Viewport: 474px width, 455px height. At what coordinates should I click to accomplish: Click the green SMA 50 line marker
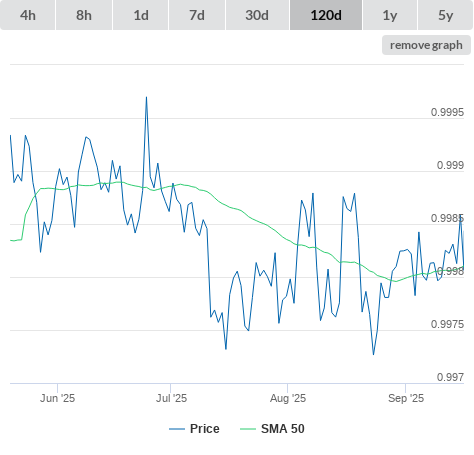pyautogui.click(x=248, y=429)
